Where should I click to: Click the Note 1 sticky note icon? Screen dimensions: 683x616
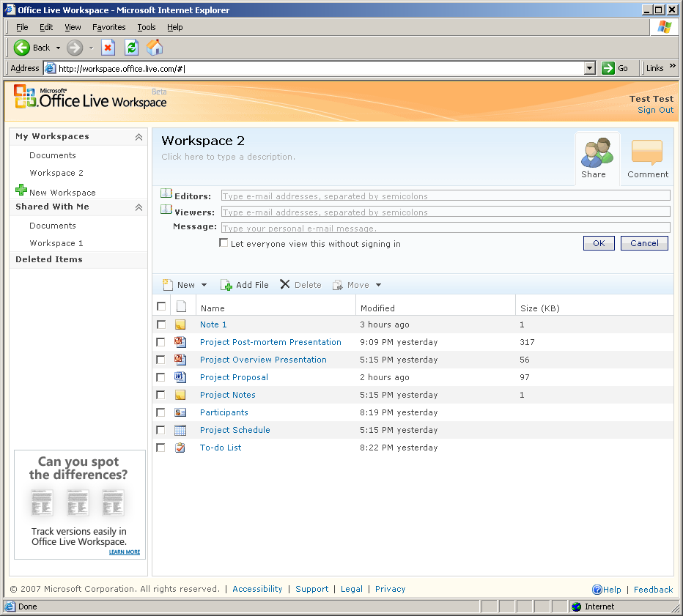(x=180, y=324)
